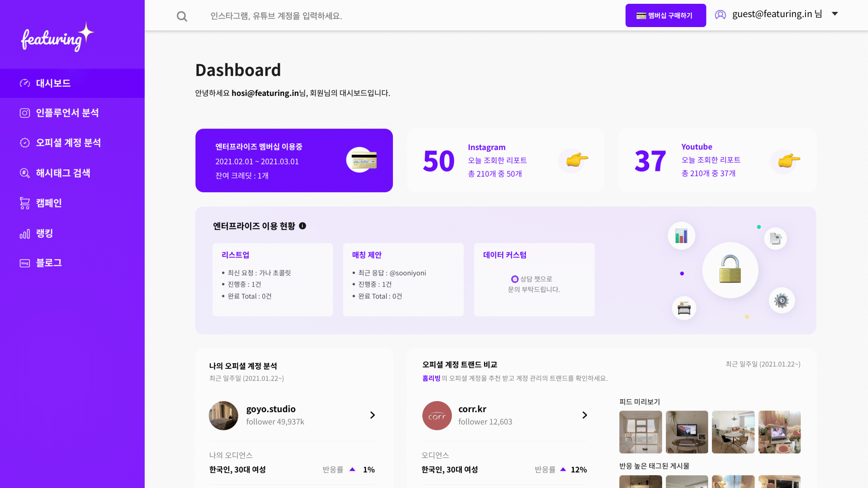
Task: Expand goyo.studio details with chevron
Action: tap(373, 415)
